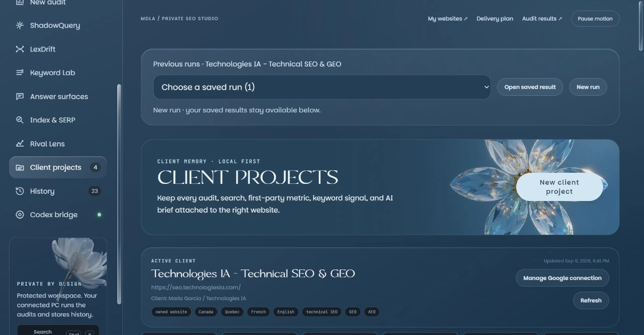Click Manage Google connection
Viewport: 644px width, 335px height.
(562, 278)
